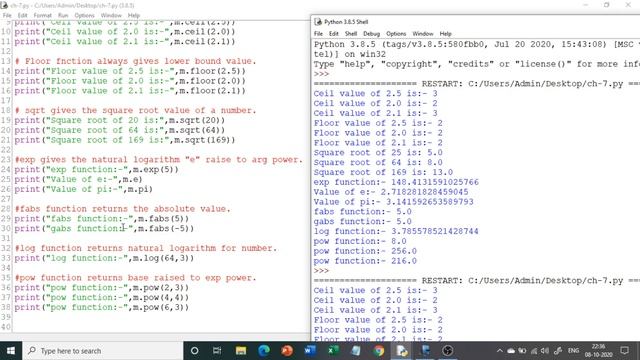Viewport: 640px width, 360px height.
Task: Open Options menu in editor window
Action: (x=84, y=16)
